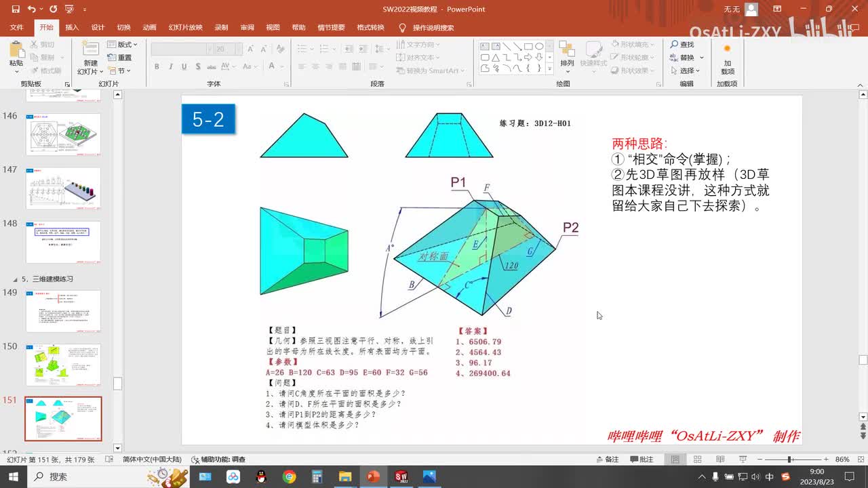The width and height of the screenshot is (868, 488).
Task: Open Chrome from the taskbar
Action: click(290, 476)
